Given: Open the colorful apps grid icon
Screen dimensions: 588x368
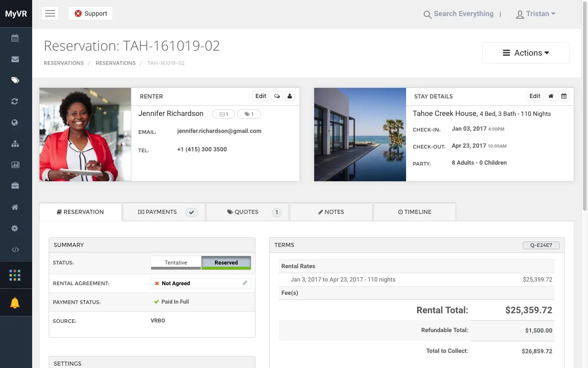Looking at the screenshot, I should click(x=15, y=275).
